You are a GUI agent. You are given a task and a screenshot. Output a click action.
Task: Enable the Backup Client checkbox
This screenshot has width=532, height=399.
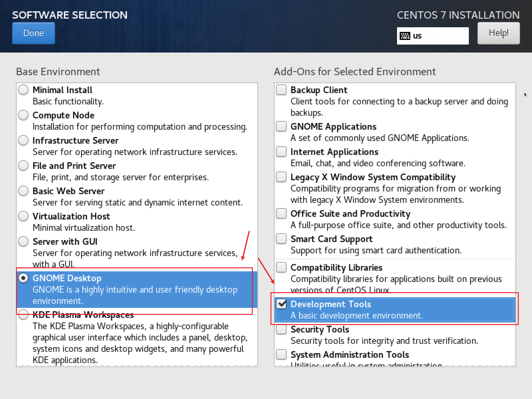pyautogui.click(x=281, y=90)
